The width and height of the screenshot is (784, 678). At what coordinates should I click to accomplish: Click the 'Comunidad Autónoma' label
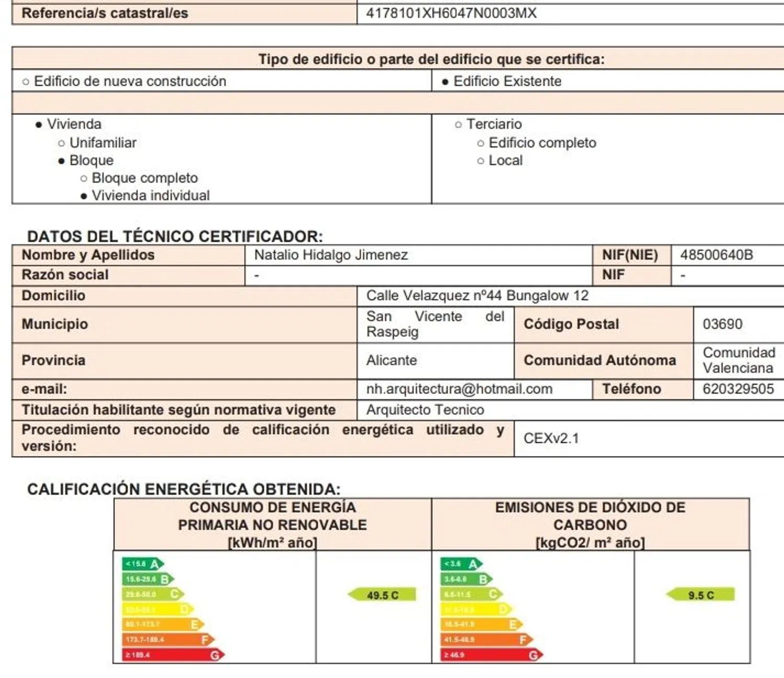(600, 360)
